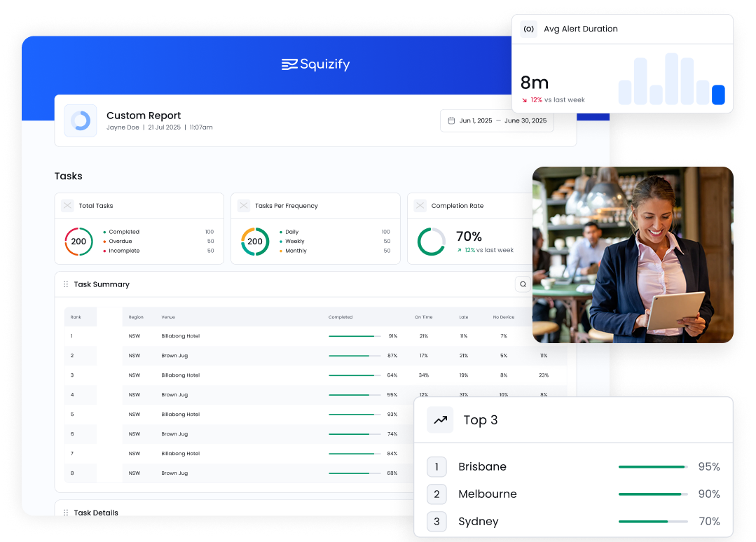Screen dimensions: 756x542
Task: Click the calendar icon in date range
Action: coord(451,121)
